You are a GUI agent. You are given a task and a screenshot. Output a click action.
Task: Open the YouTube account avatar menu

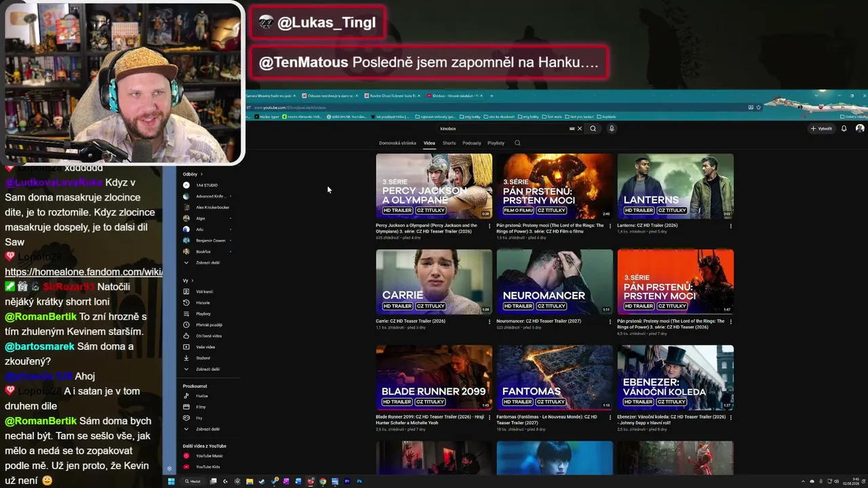click(860, 129)
